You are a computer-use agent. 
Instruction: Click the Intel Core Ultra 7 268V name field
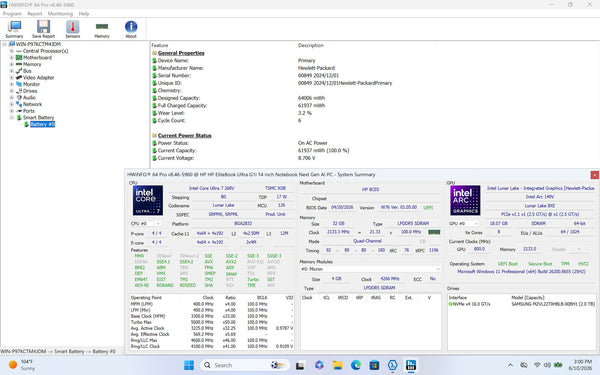coord(212,188)
